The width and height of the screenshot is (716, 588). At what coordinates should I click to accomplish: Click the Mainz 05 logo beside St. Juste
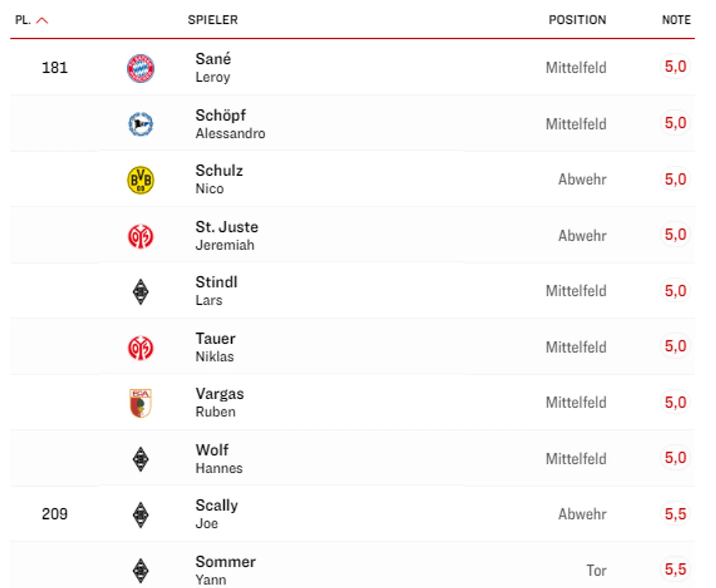click(141, 236)
